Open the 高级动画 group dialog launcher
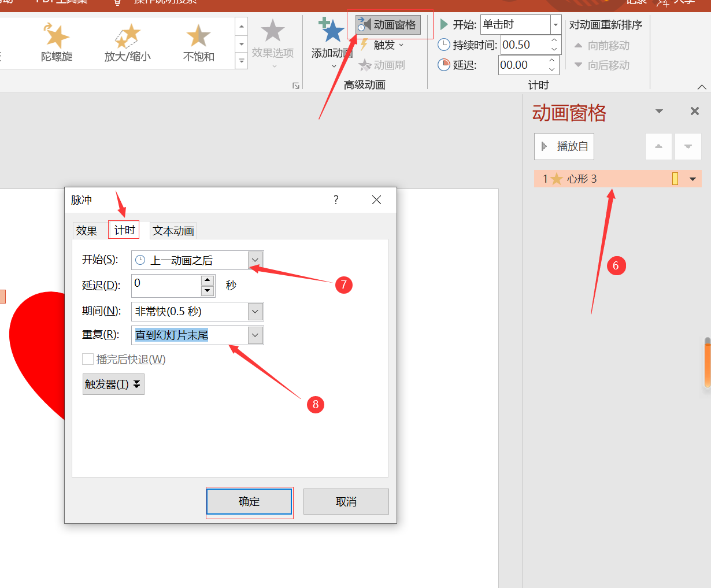Viewport: 711px width, 588px height. tap(296, 86)
